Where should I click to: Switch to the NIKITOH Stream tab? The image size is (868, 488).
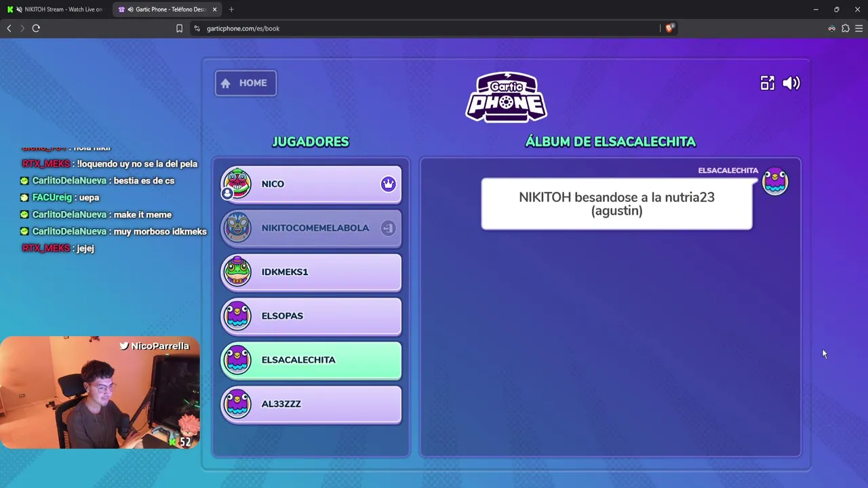tap(56, 9)
